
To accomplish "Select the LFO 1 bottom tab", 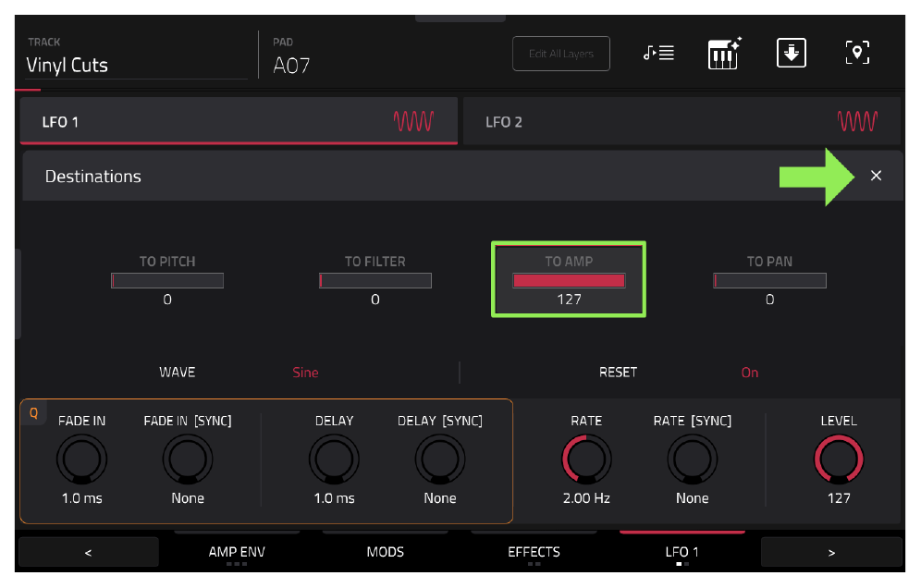I will point(682,552).
